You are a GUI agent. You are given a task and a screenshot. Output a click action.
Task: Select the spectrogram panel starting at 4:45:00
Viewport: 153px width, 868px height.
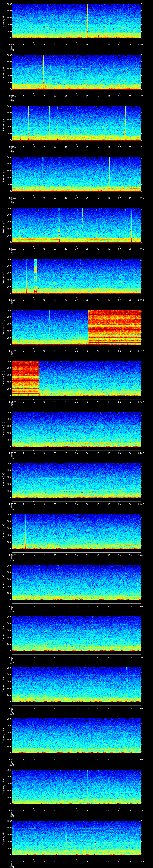76,72
